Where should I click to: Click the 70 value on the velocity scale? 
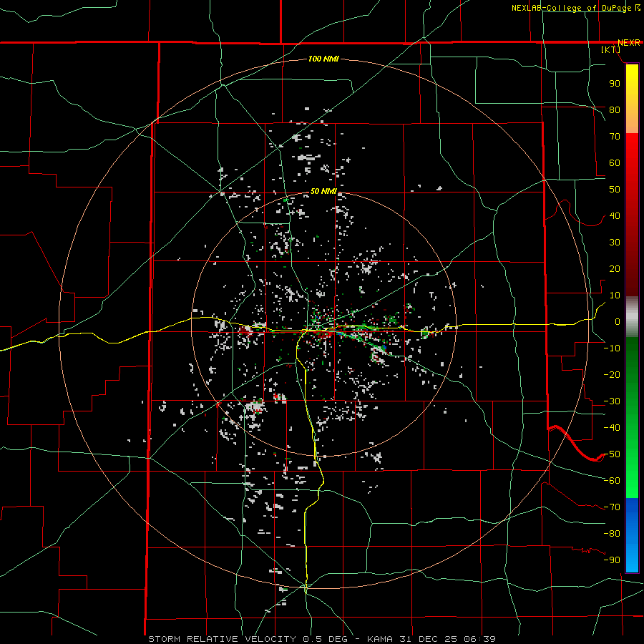click(615, 137)
